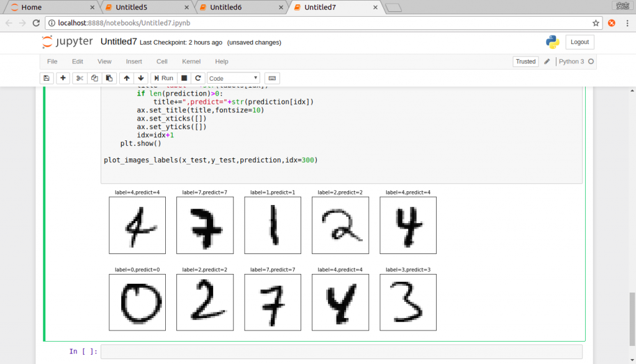
Task: Open the Cell menu
Action: coord(162,61)
